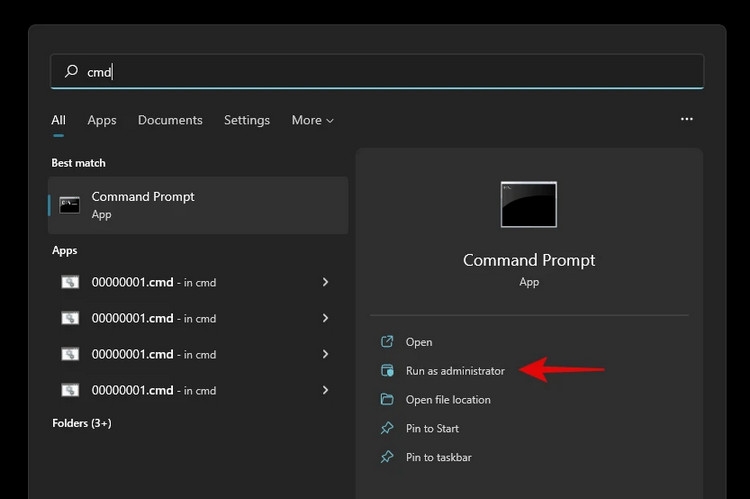This screenshot has height=499, width=750.
Task: Open the Folders (3+) section
Action: point(82,423)
